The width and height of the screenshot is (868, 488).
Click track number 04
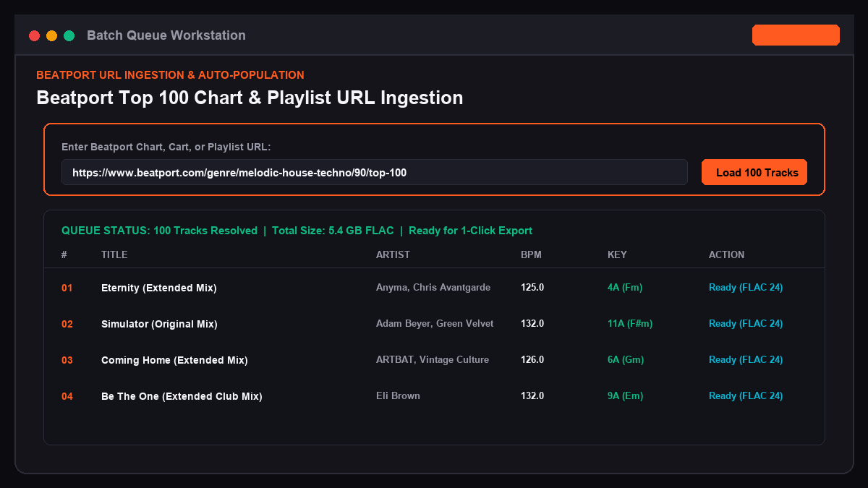[x=67, y=396]
